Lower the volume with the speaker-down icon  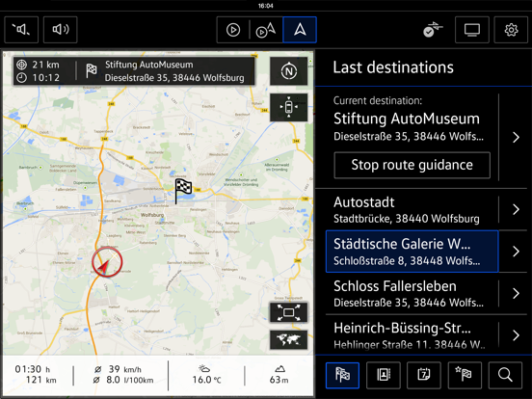point(21,30)
